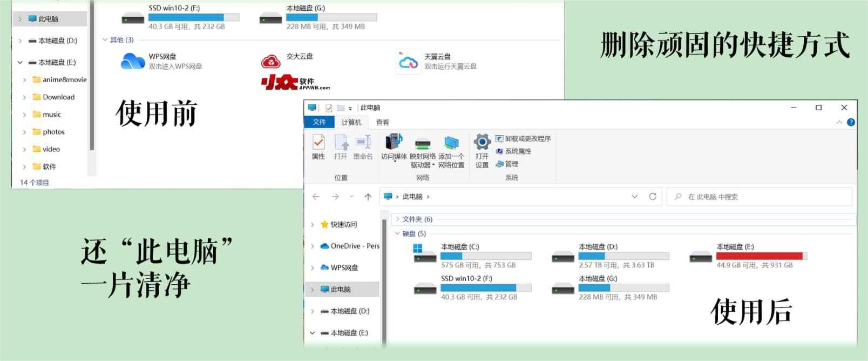
Task: Click the red usage bar of 本地磁盘 (E:)
Action: 762,256
